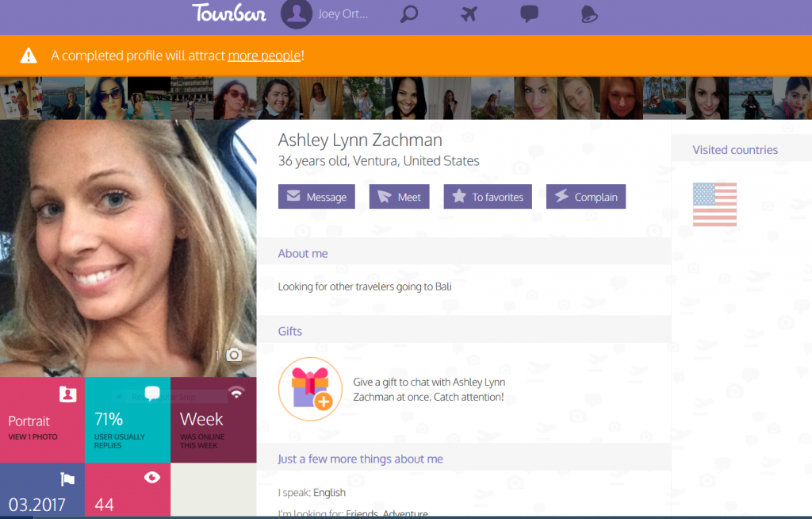The width and height of the screenshot is (812, 519).
Task: Add profile To favorites
Action: 488,197
